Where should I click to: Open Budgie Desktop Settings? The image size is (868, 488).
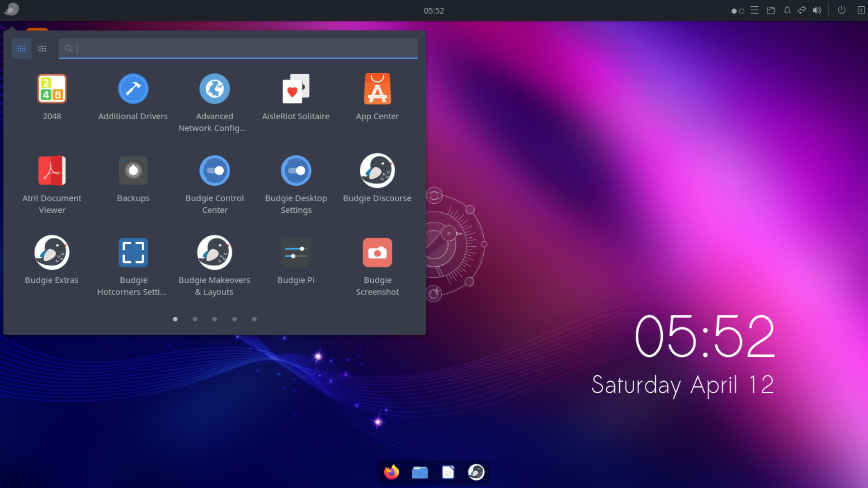coord(296,171)
